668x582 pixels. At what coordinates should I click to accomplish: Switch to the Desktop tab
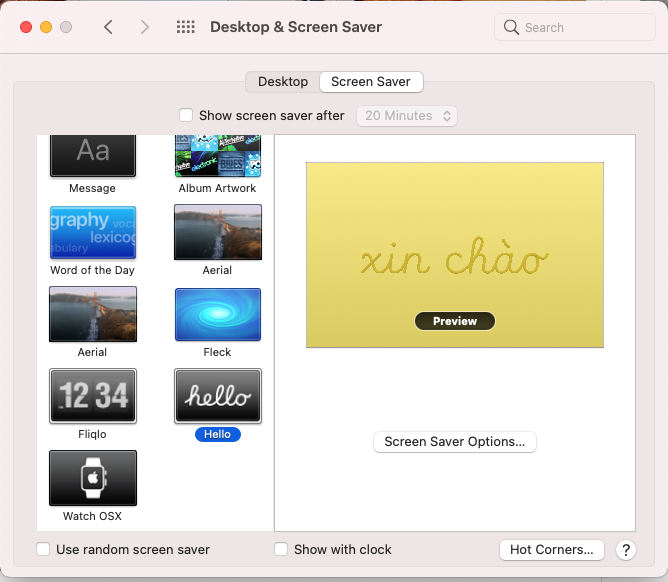[283, 82]
